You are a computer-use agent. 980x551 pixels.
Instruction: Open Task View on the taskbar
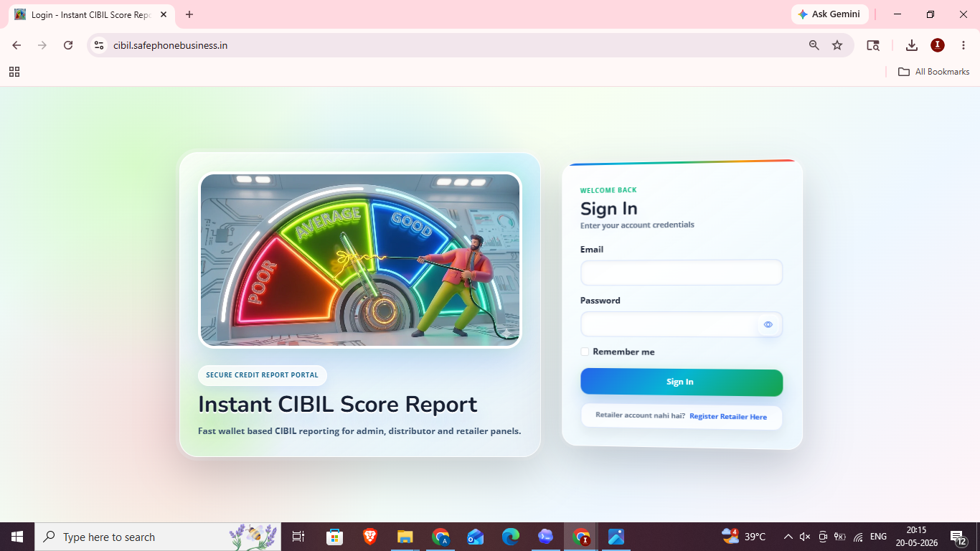tap(298, 537)
